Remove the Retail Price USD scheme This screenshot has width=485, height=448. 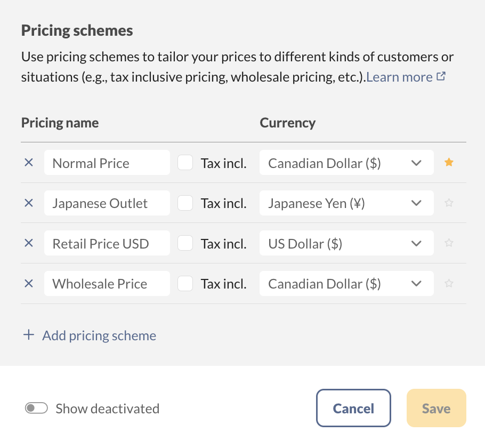pos(29,243)
